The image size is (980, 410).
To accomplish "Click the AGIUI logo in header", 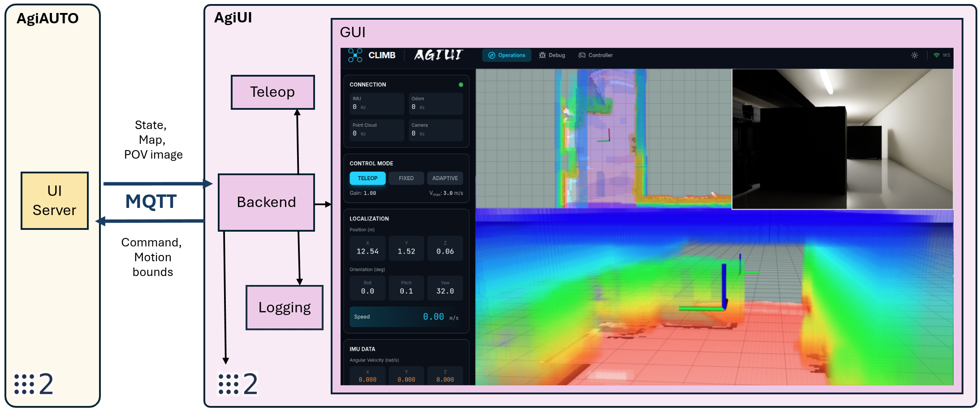I will pos(439,55).
